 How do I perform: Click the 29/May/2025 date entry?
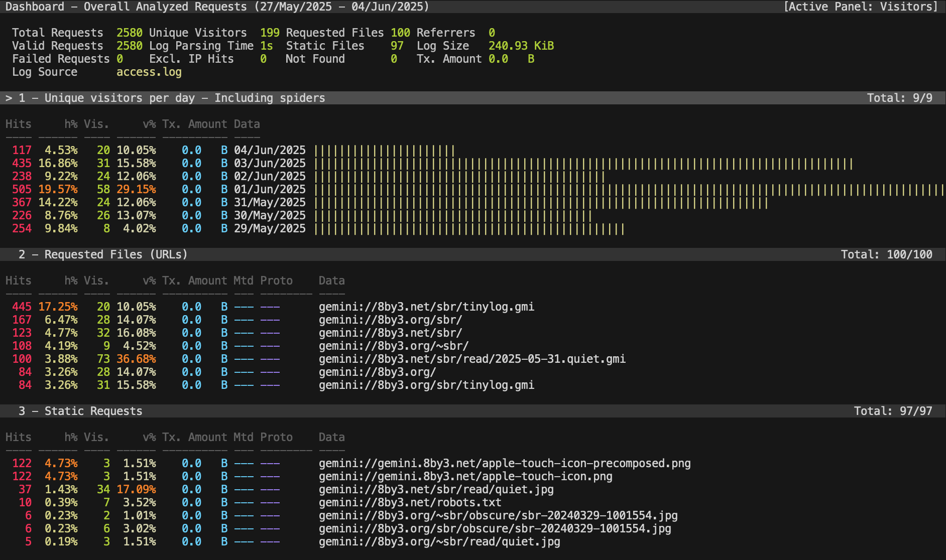[270, 228]
